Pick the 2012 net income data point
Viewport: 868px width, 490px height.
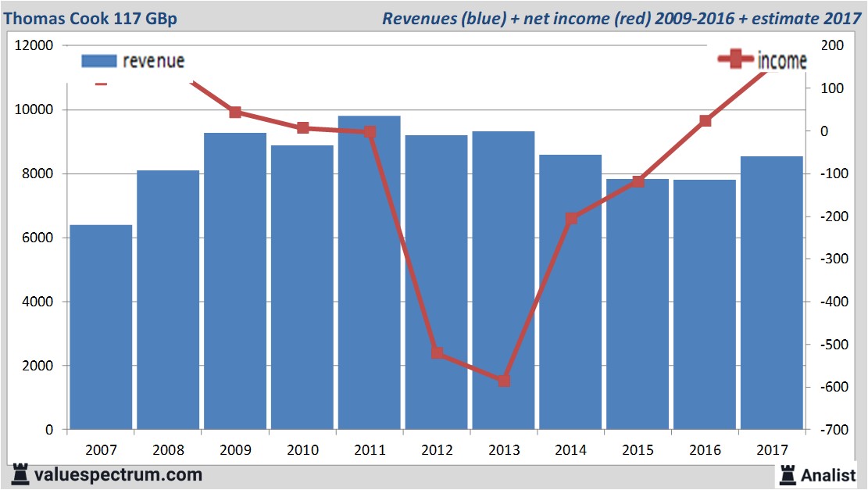coord(438,352)
